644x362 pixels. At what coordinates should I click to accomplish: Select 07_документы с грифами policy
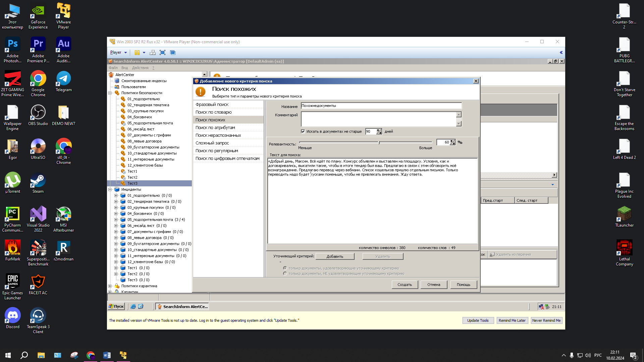click(149, 135)
